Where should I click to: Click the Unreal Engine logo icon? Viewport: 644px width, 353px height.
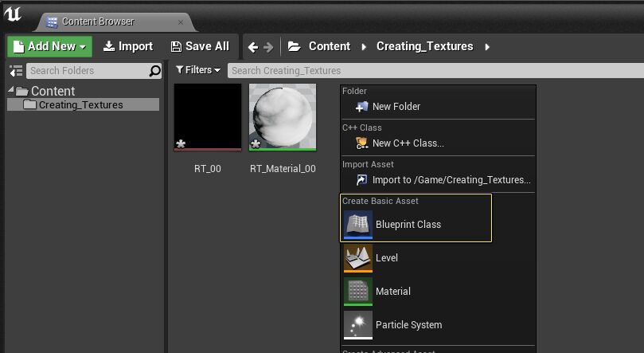coord(12,14)
